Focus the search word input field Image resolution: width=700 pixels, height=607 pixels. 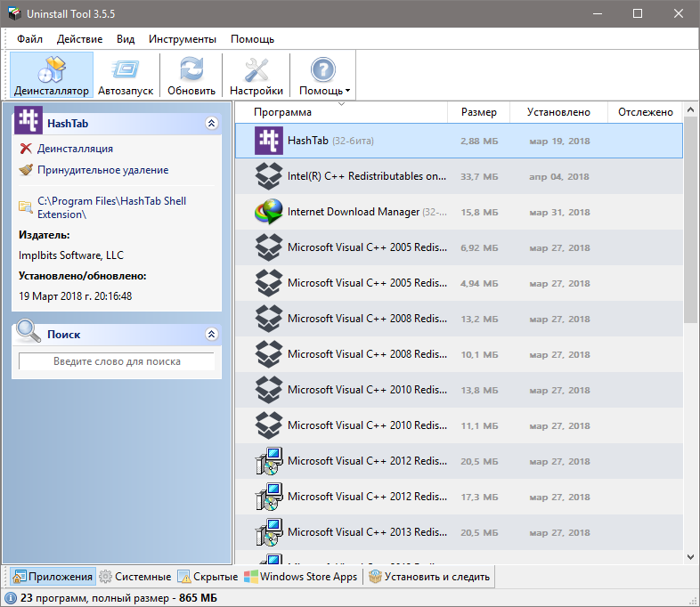click(117, 361)
